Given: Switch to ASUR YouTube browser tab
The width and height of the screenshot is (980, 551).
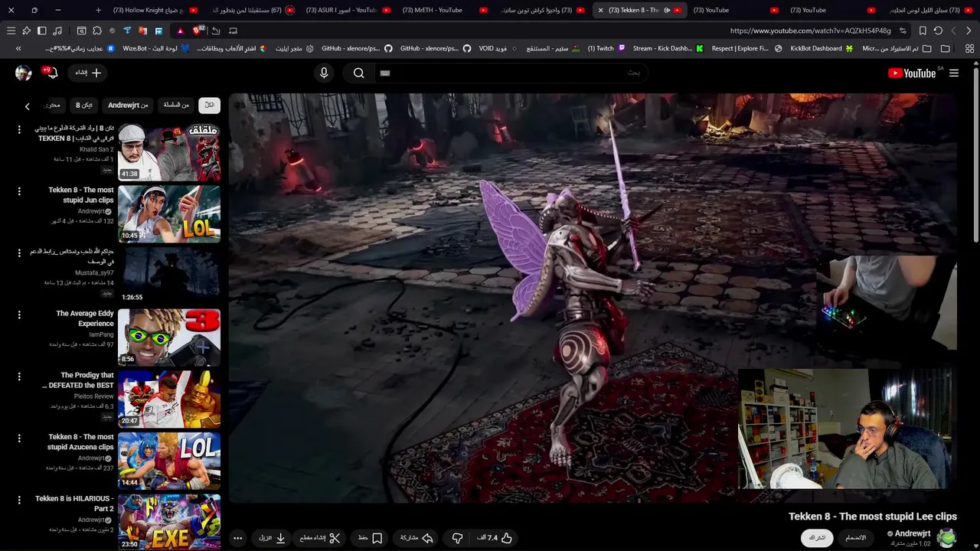Looking at the screenshot, I should [x=348, y=10].
